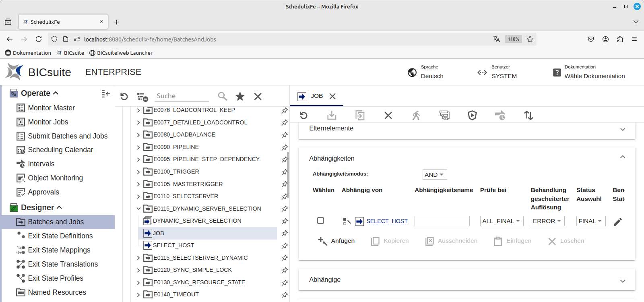Viewport: 644px width, 302px height.
Task: Bookmark this page star in address bar
Action: point(530,39)
